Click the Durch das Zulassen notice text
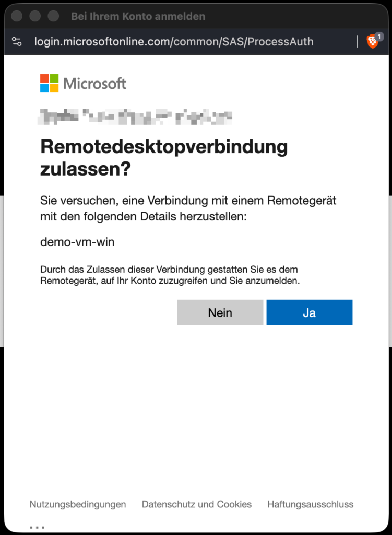Screen dimensions: 392x535 point(170,275)
